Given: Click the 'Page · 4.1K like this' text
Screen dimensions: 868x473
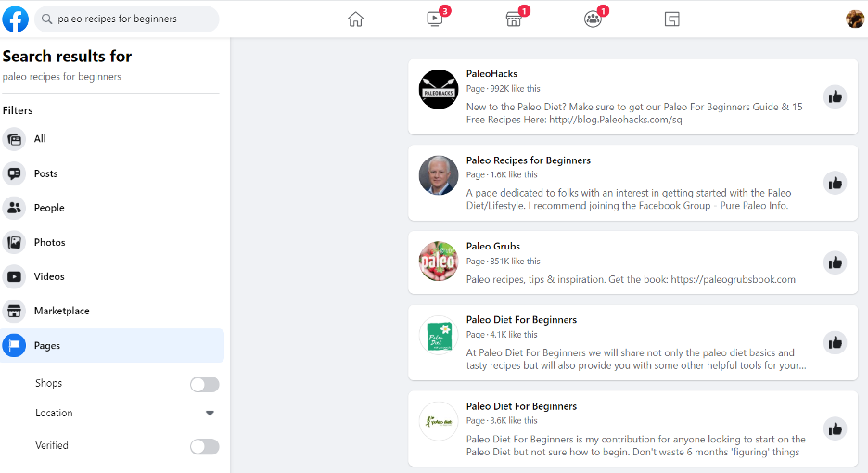Looking at the screenshot, I should coord(502,335).
